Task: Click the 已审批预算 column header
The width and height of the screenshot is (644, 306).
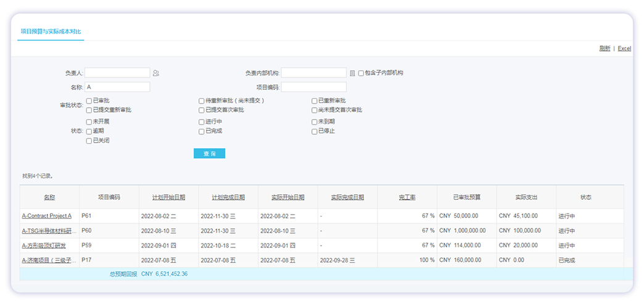Action: click(467, 197)
